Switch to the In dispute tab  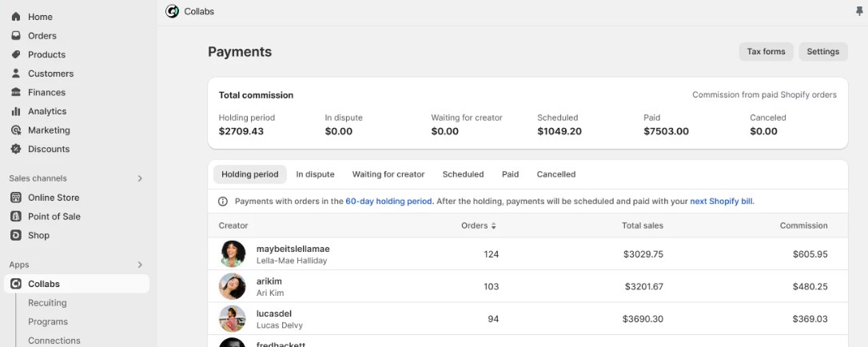click(315, 174)
